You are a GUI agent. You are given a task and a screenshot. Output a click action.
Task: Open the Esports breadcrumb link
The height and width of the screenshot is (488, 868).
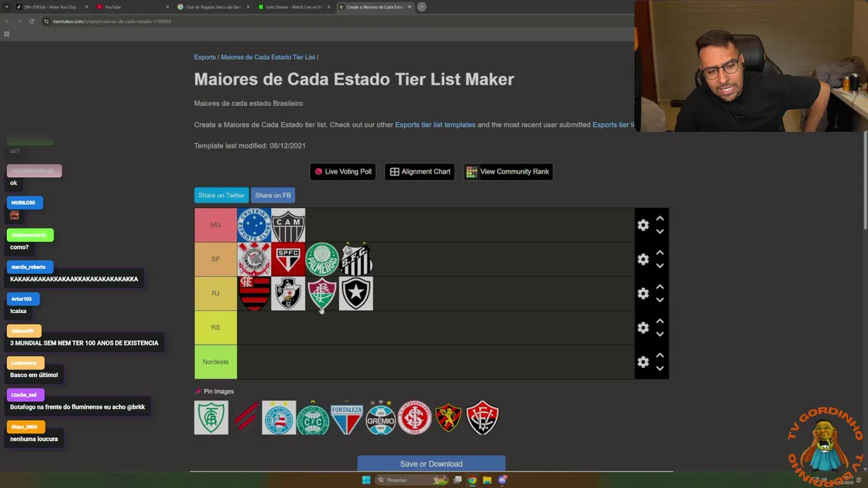point(205,57)
